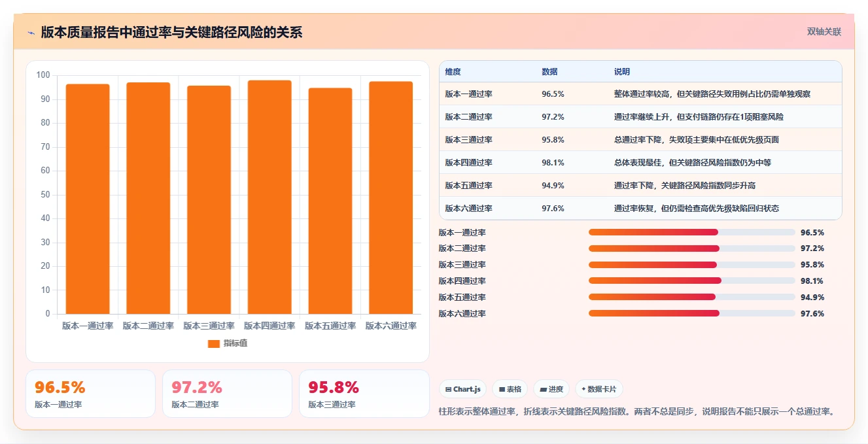Click the footnote text about 柱形表示整体通过率
The height and width of the screenshot is (444, 868).
(x=638, y=412)
